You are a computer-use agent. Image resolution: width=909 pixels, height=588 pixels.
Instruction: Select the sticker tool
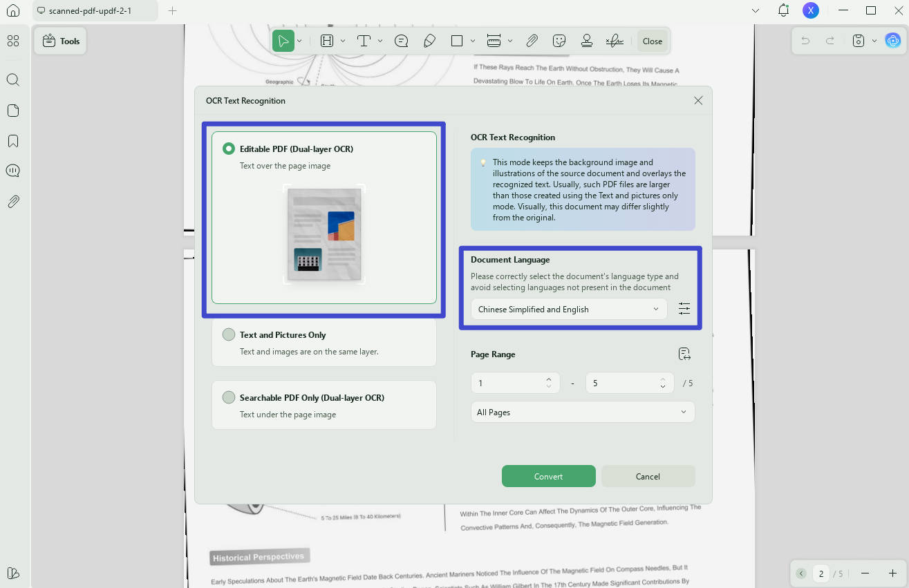559,41
